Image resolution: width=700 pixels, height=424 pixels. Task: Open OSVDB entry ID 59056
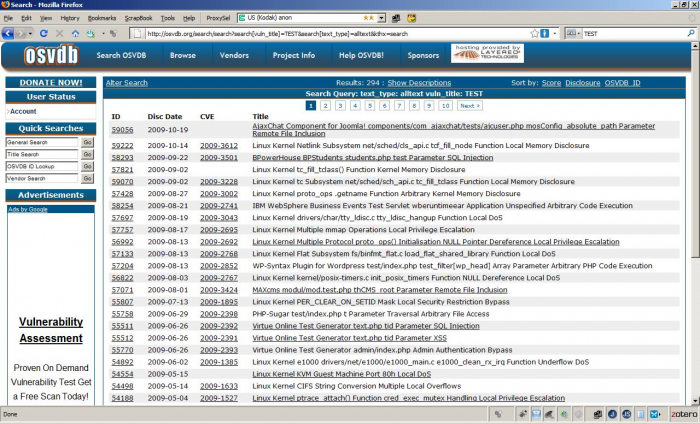pos(122,130)
